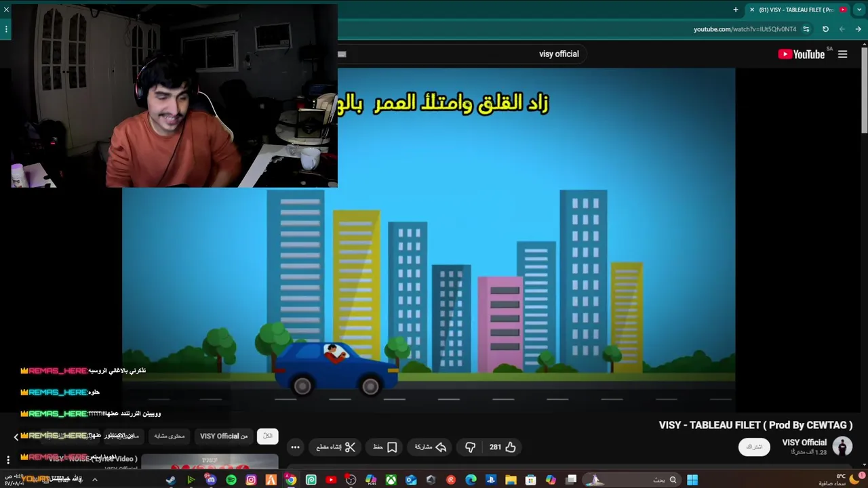Open Steam from the taskbar
Screen dimensions: 868x488
(x=170, y=480)
